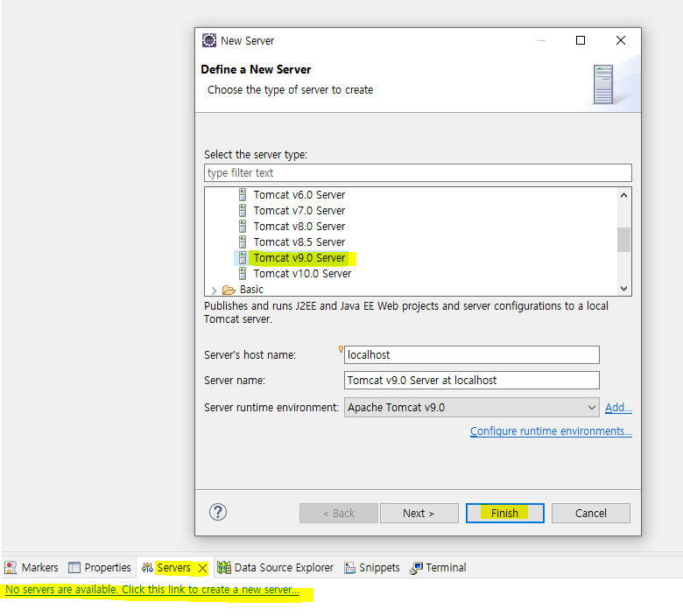Click the Servers view icon

tap(147, 567)
